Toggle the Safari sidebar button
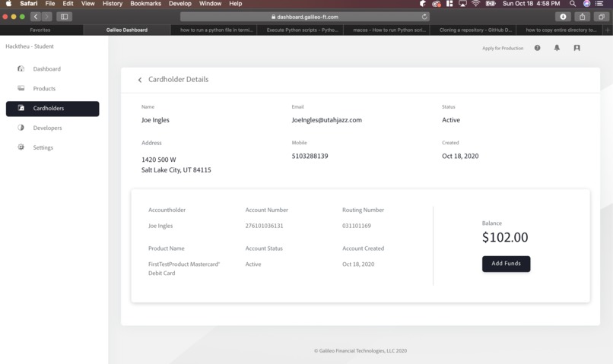 (x=64, y=17)
